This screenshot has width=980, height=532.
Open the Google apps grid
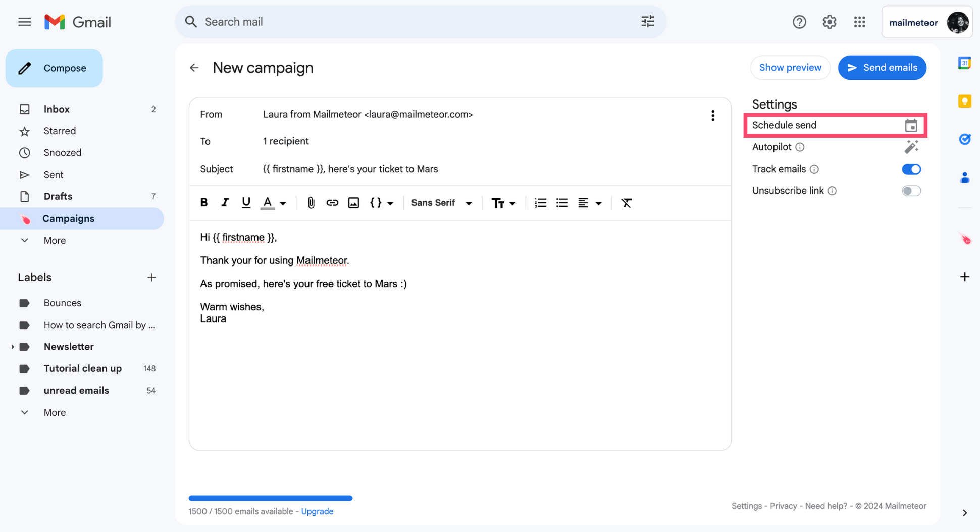860,22
